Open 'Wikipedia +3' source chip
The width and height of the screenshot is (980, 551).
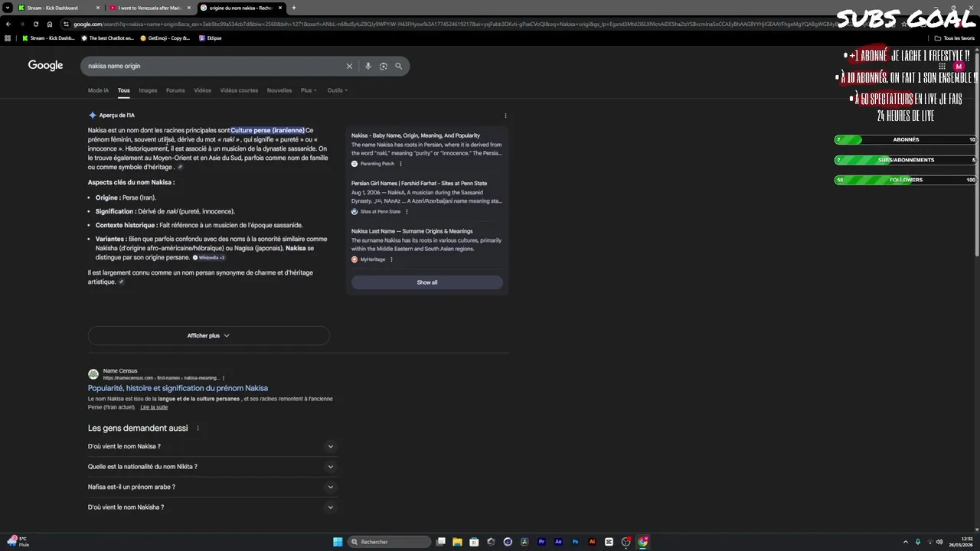208,258
